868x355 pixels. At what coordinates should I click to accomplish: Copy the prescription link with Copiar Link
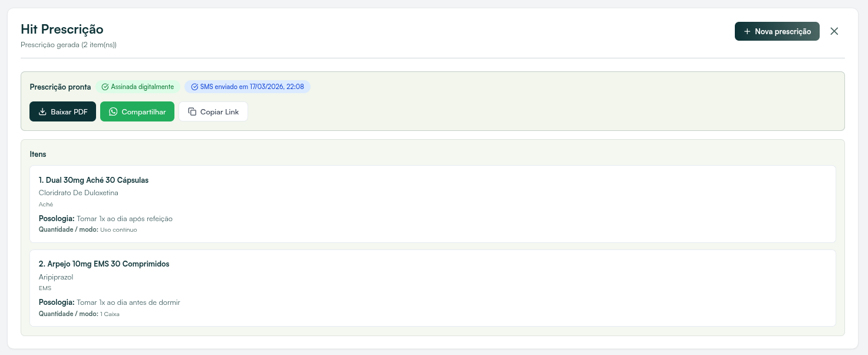coord(213,111)
